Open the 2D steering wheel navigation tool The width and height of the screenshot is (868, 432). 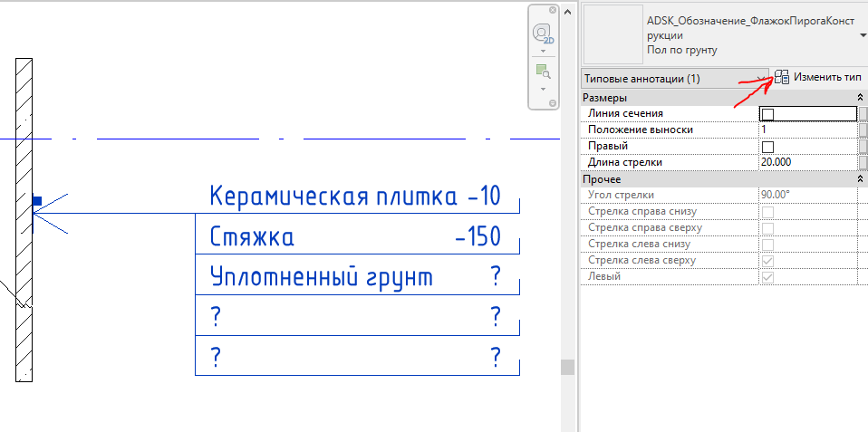[543, 35]
